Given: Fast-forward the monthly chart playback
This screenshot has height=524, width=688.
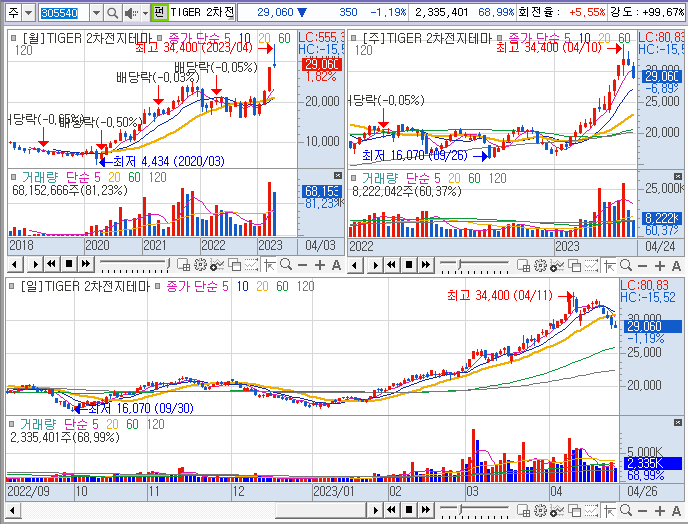Looking at the screenshot, I should pyautogui.click(x=86, y=264).
